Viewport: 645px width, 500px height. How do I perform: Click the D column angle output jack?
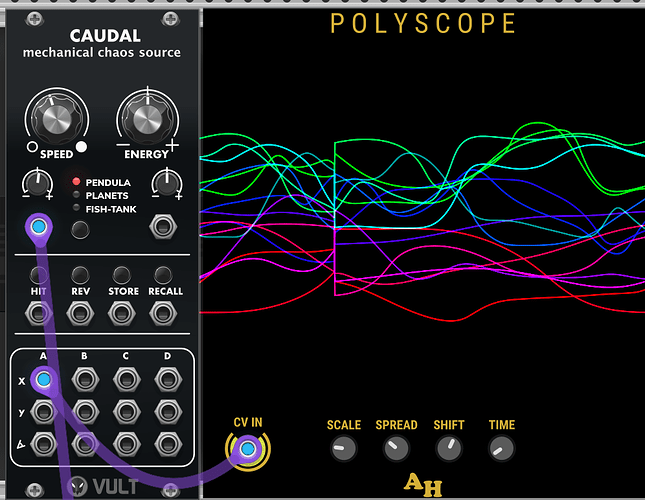tap(168, 444)
